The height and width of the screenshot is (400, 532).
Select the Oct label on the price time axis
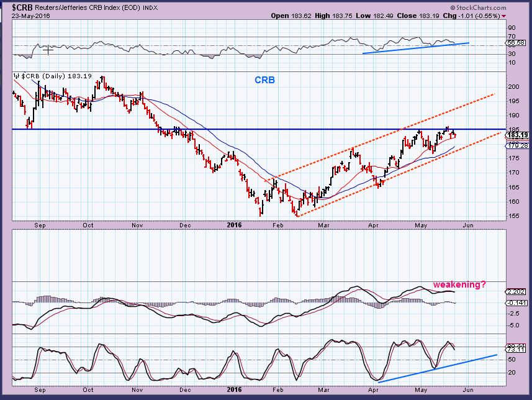(88, 225)
